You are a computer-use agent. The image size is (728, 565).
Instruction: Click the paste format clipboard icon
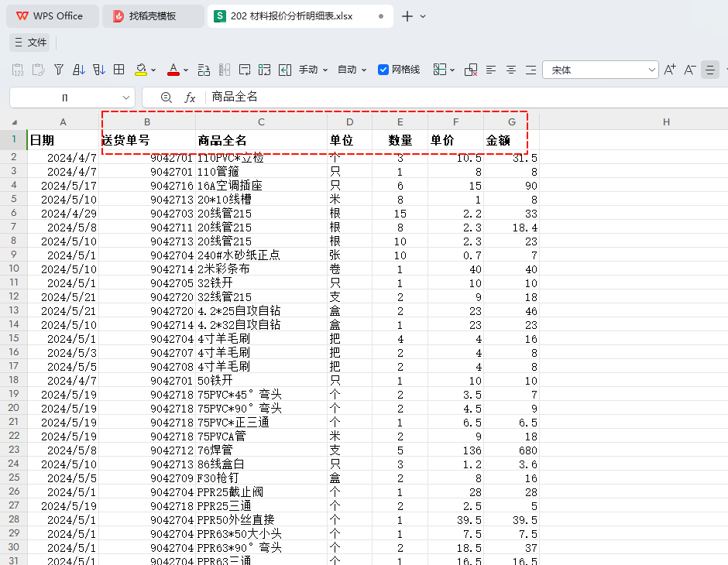38,70
